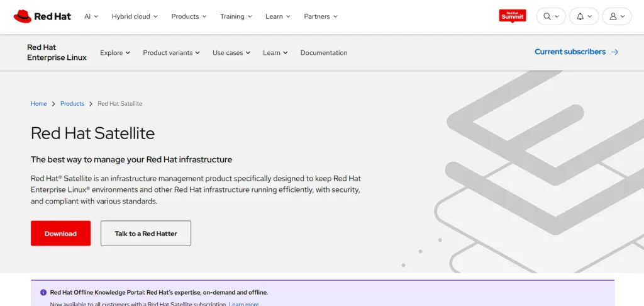This screenshot has width=644, height=306.
Task: Open the Product variants submenu
Action: [171, 53]
